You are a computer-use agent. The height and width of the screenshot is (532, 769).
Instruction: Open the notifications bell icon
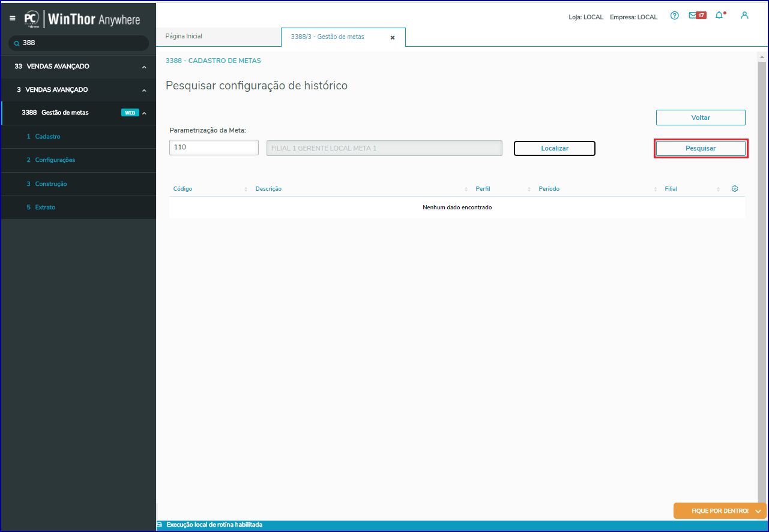[719, 16]
